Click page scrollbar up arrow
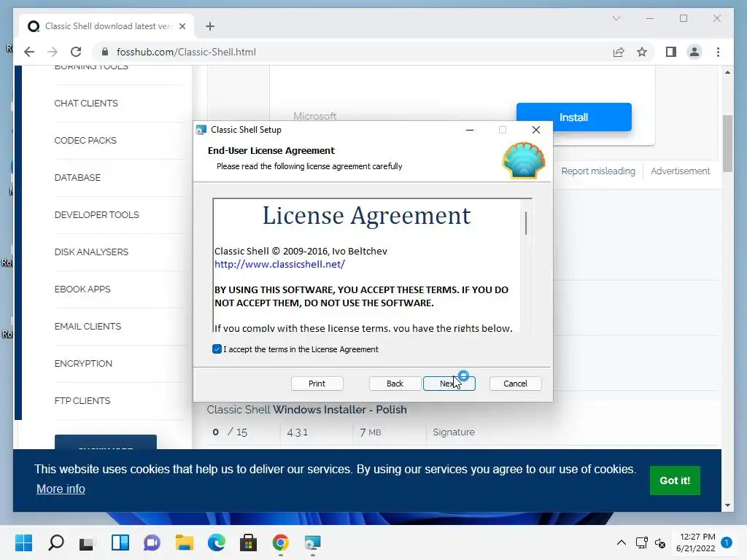747x560 pixels. pos(727,72)
